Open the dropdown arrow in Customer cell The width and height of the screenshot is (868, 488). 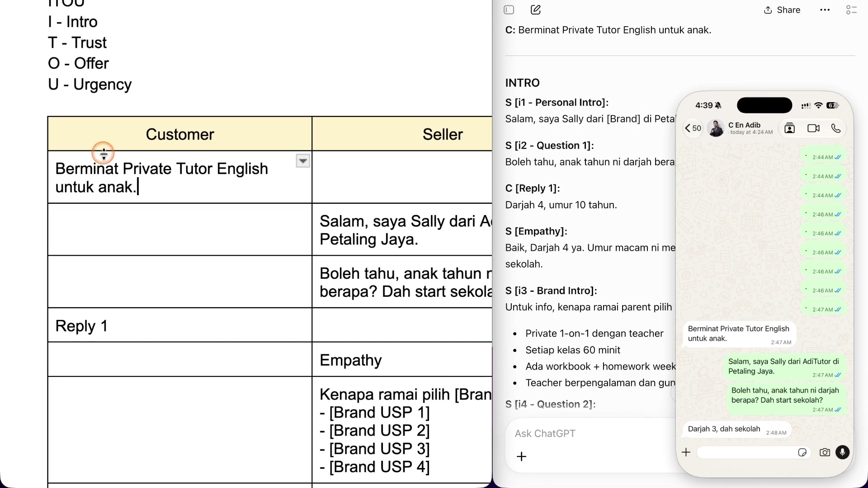(303, 161)
